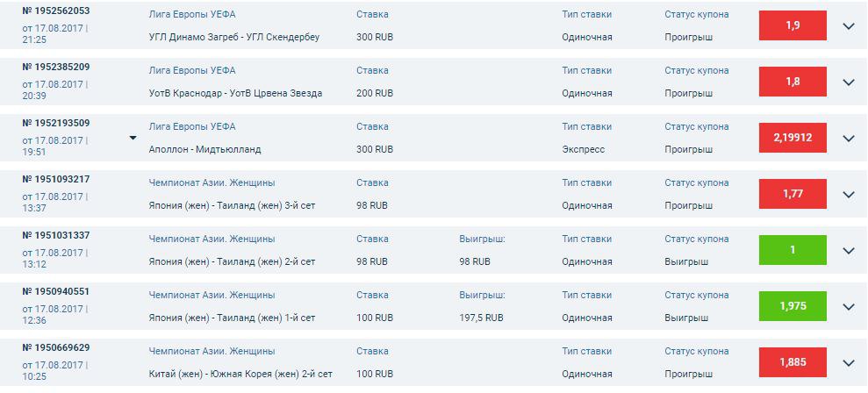Click the red 1,77 odds box
This screenshot has height=393, width=868.
793,195
